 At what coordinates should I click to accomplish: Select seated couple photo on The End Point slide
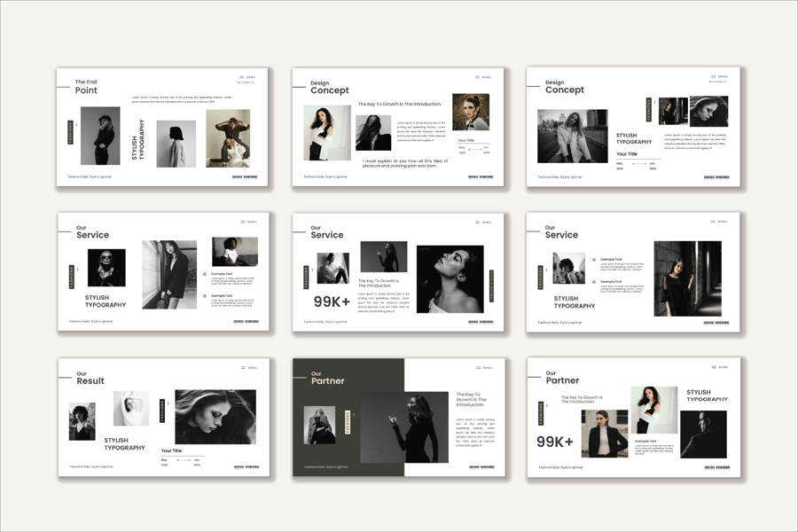[x=228, y=138]
